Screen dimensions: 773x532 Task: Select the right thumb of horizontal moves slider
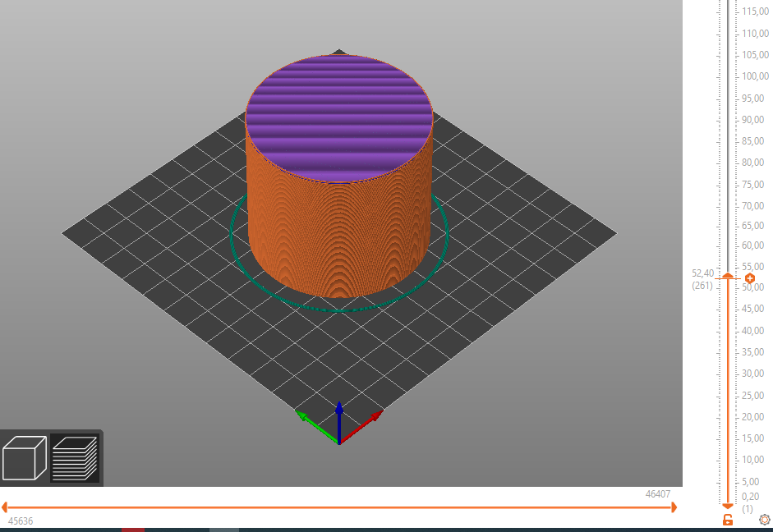[x=674, y=507]
